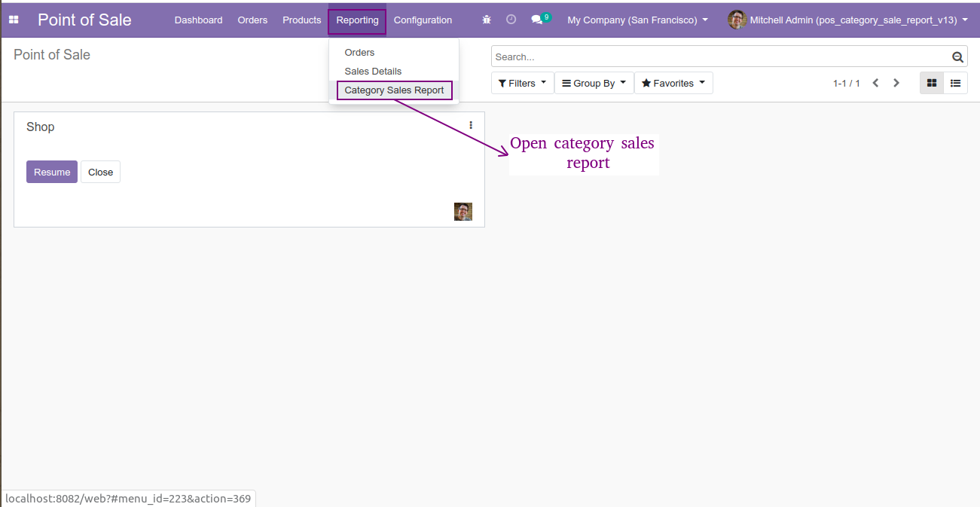Click the Reporting menu
The height and width of the screenshot is (507, 980).
point(357,20)
